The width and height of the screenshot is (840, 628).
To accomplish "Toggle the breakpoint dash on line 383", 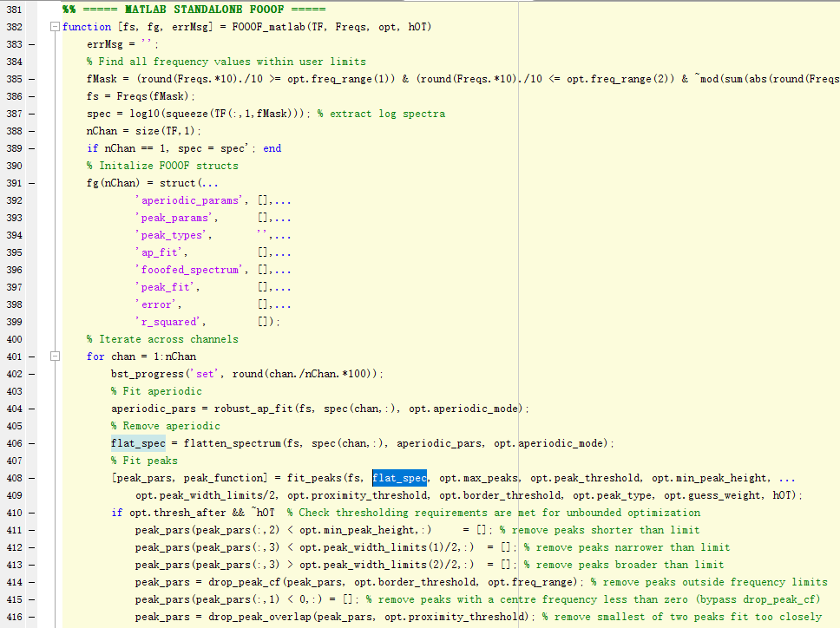I will click(x=31, y=44).
